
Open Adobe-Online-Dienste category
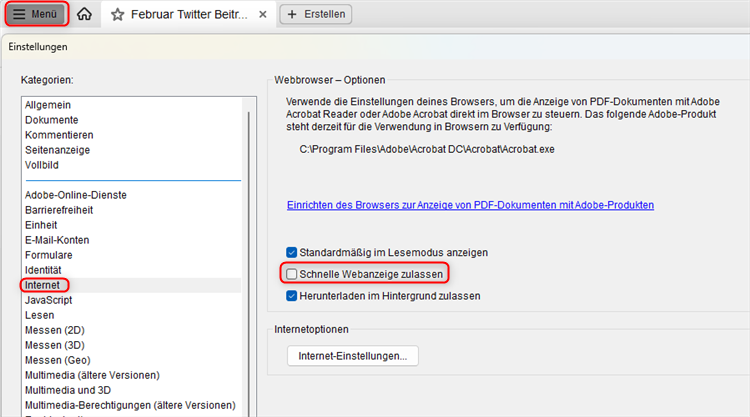point(76,195)
